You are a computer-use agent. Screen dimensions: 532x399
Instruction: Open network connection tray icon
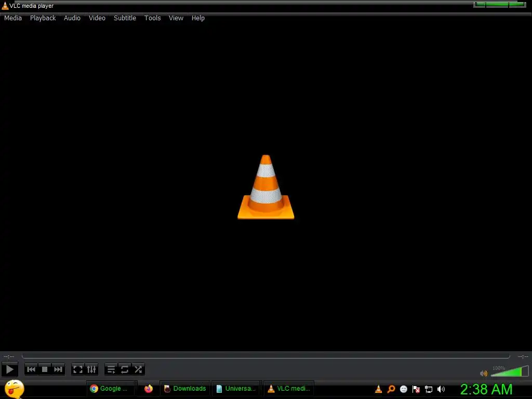pos(429,389)
